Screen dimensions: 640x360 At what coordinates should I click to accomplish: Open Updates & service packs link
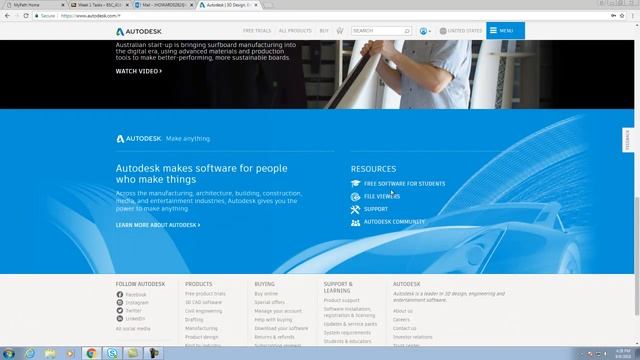350,324
